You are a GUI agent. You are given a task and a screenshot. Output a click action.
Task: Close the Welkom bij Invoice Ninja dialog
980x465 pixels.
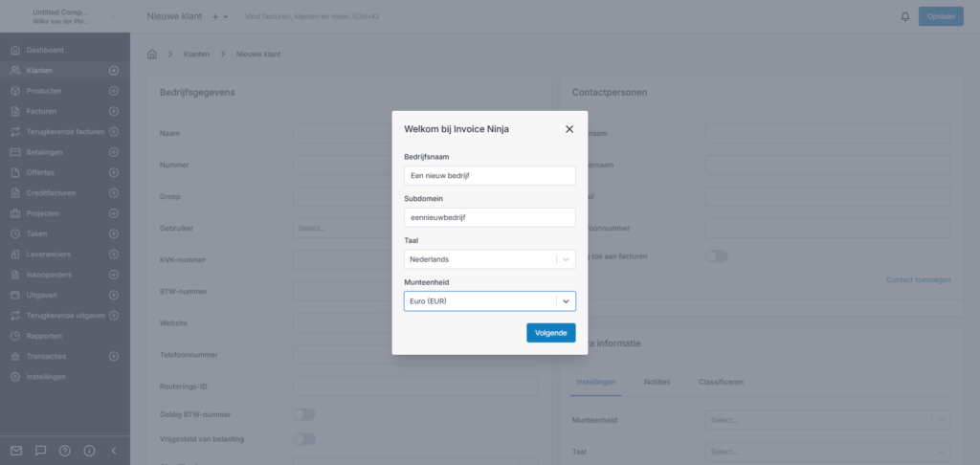click(x=569, y=129)
